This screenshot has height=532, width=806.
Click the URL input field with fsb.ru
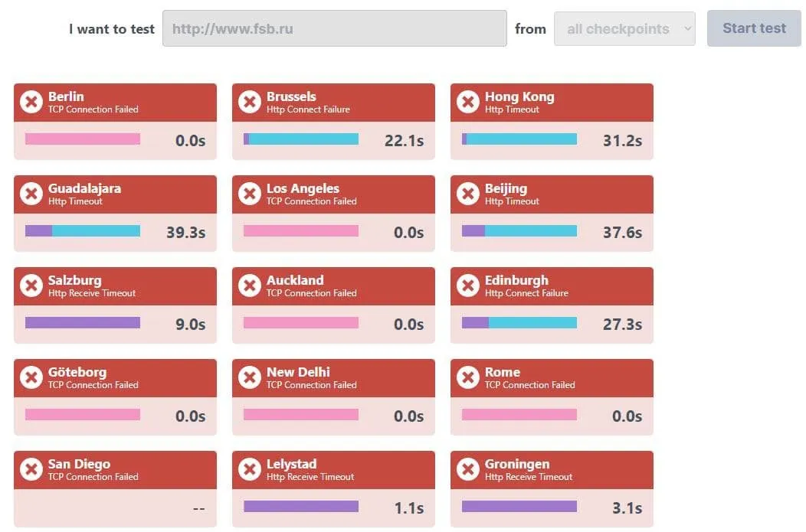pos(334,29)
